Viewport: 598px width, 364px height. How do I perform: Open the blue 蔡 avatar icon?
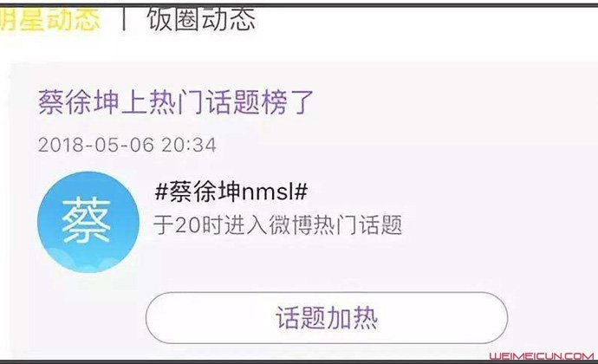tap(88, 222)
